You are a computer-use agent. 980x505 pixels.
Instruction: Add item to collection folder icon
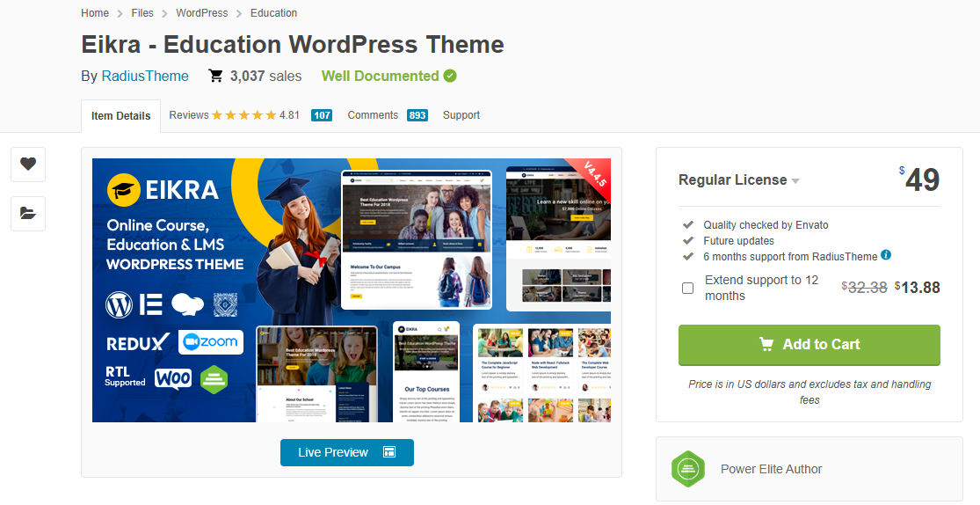pyautogui.click(x=28, y=214)
